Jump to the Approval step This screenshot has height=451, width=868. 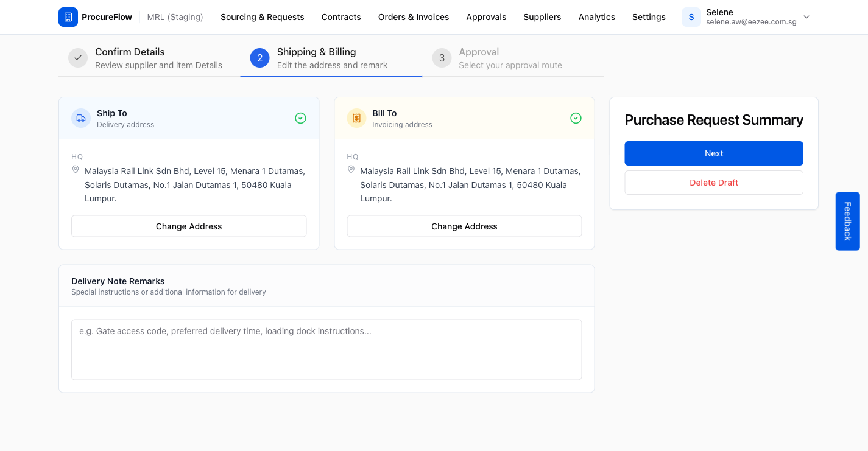[513, 58]
